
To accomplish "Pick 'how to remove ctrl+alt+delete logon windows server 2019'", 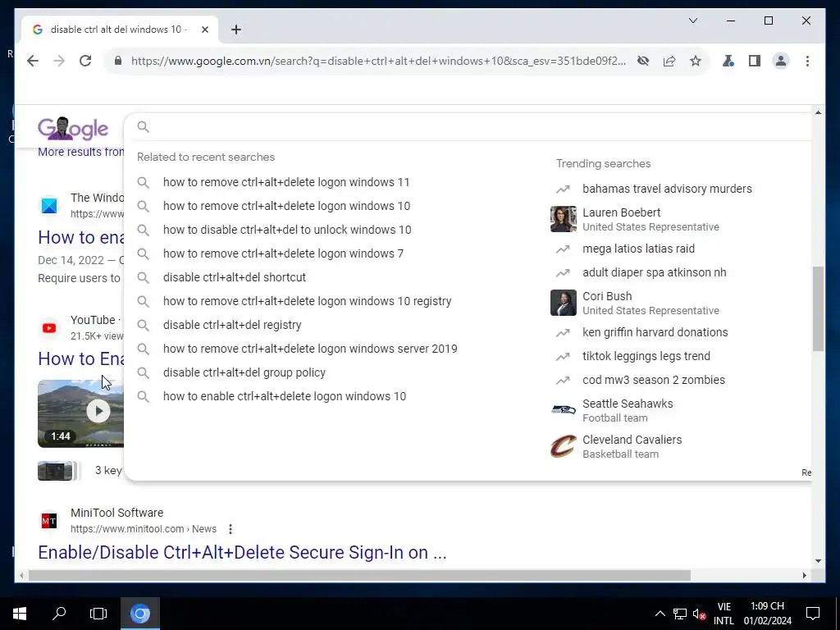I will (x=310, y=349).
